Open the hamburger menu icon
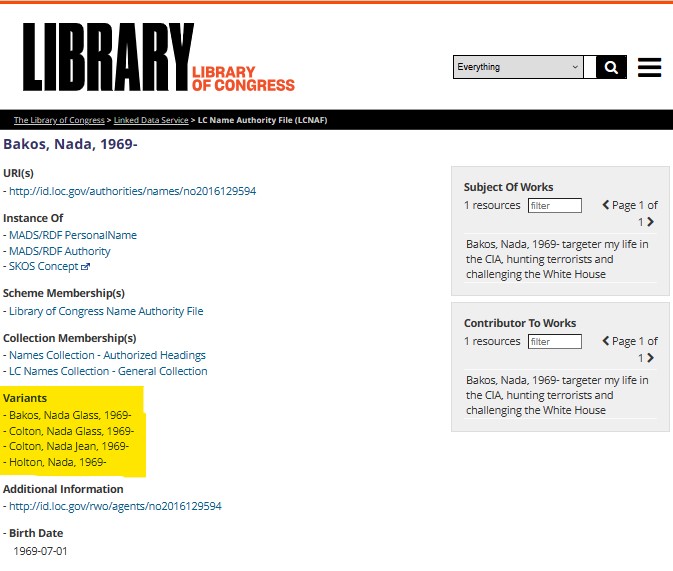This screenshot has width=673, height=571. click(x=649, y=67)
